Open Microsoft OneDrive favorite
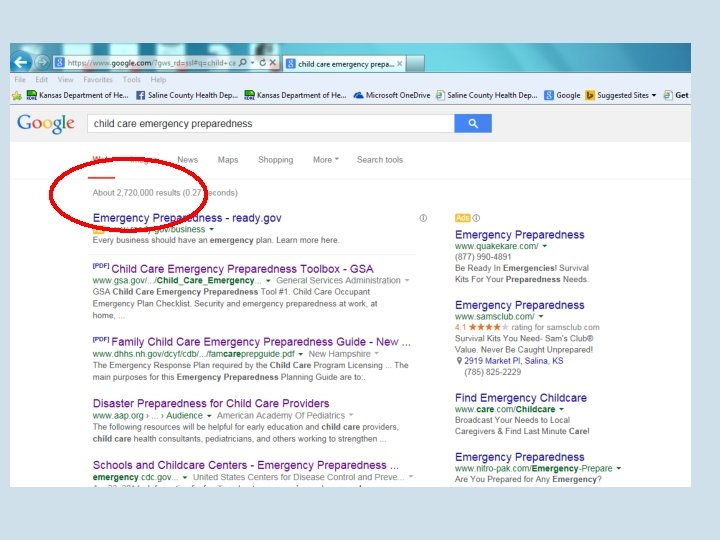The width and height of the screenshot is (720, 540). pos(392,95)
